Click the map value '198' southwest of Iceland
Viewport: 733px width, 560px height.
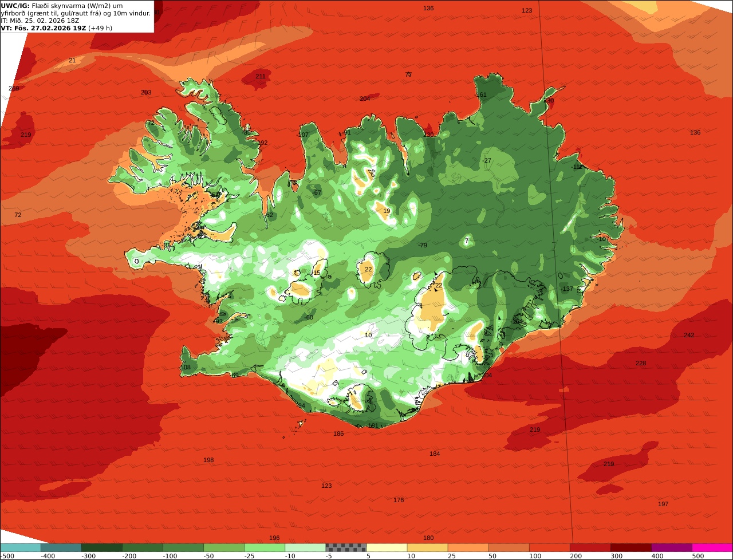click(208, 460)
